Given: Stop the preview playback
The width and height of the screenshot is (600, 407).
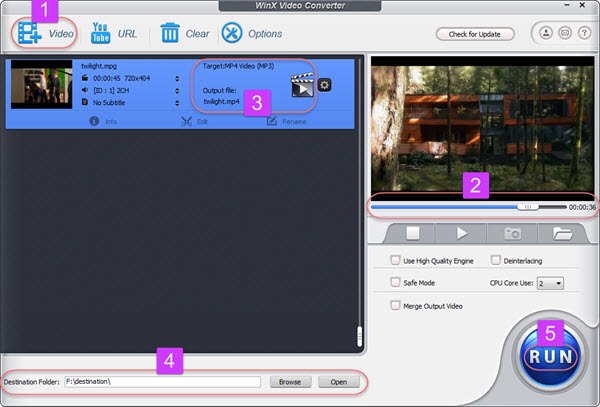Looking at the screenshot, I should [412, 233].
